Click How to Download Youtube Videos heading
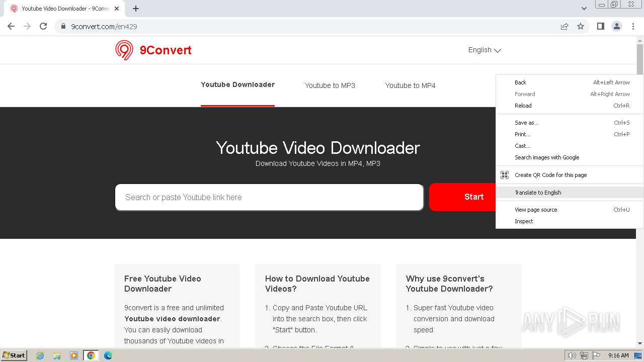This screenshot has width=644, height=362. 317,284
